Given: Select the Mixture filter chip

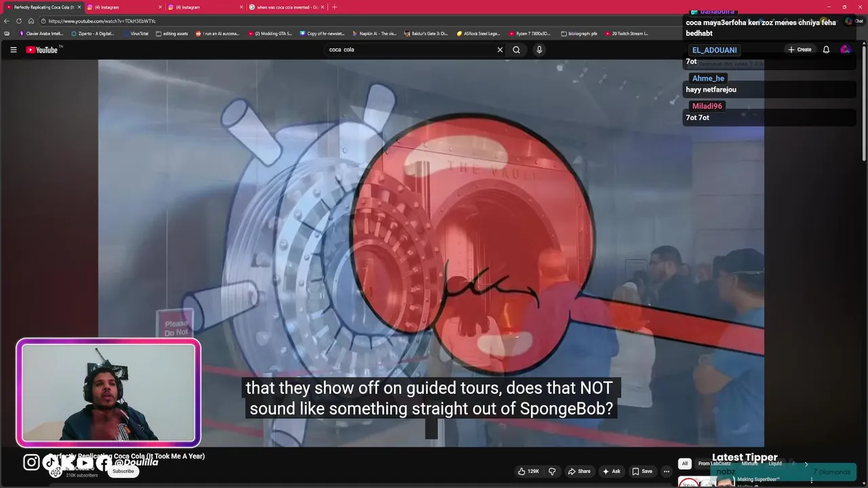Looking at the screenshot, I should point(749,464).
